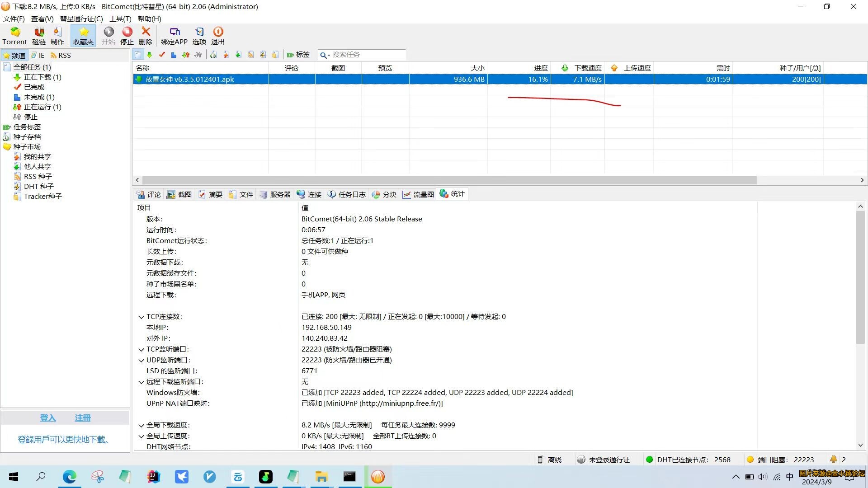Click the statistics panel vertical scrollbar thumb
This screenshot has height=488, width=868.
[860, 277]
